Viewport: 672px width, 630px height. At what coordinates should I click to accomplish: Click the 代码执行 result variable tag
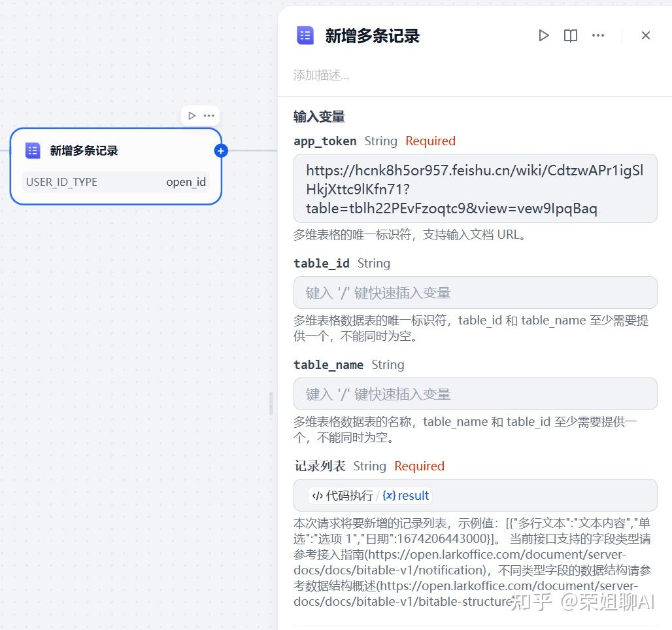coord(370,496)
